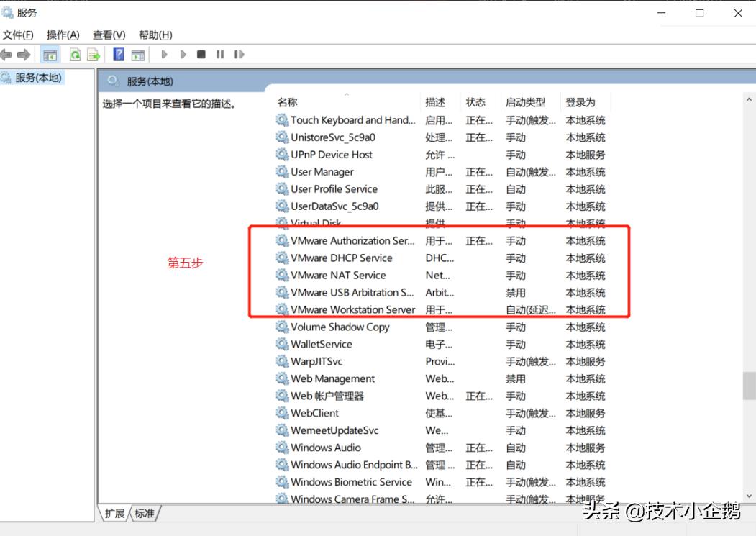The height and width of the screenshot is (536, 756).
Task: Click the restart service icon
Action: click(238, 54)
